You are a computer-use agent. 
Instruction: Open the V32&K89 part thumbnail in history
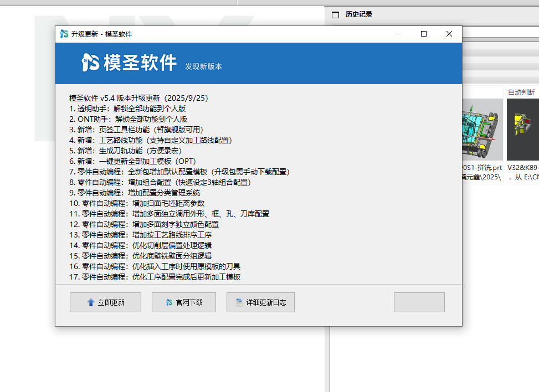tap(523, 130)
